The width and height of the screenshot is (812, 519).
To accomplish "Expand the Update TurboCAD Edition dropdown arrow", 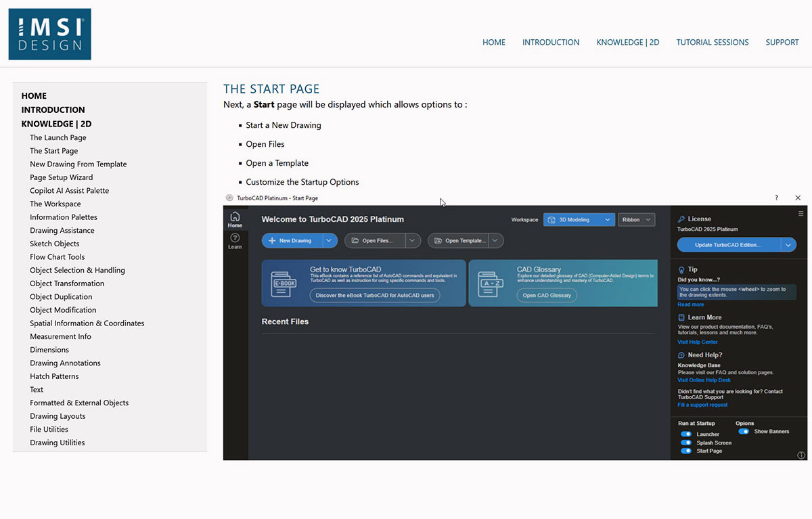I will point(788,245).
